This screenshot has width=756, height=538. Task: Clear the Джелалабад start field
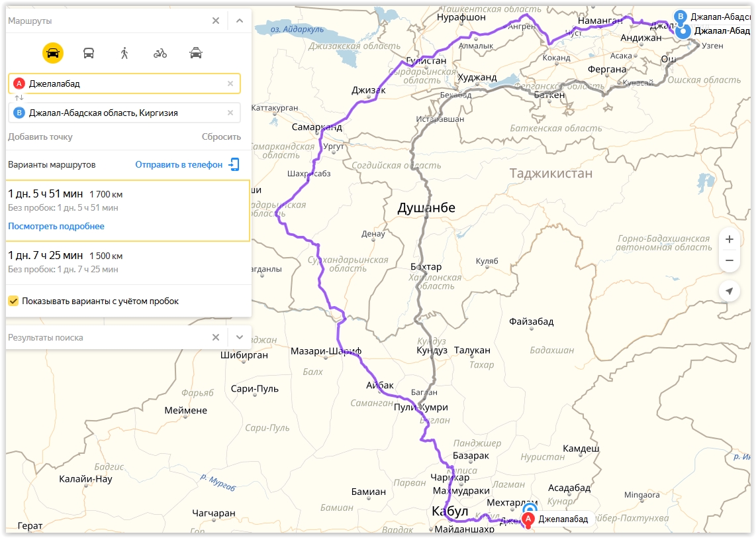[230, 83]
